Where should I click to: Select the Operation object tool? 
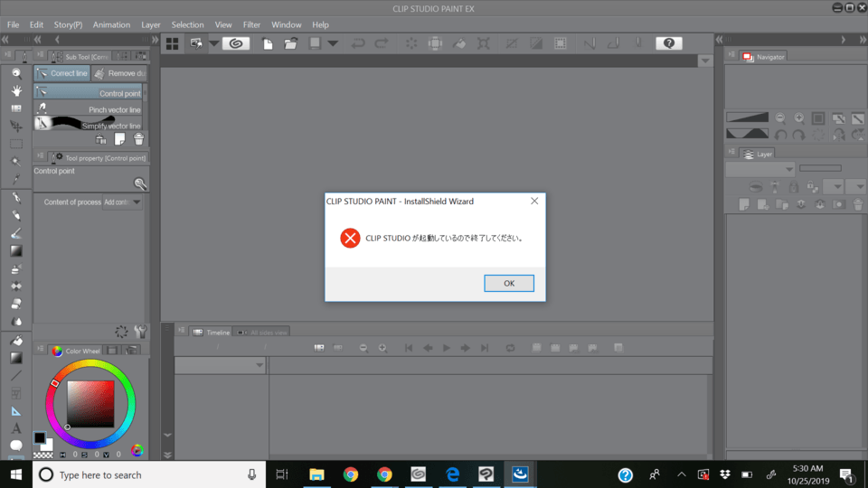[x=16, y=108]
